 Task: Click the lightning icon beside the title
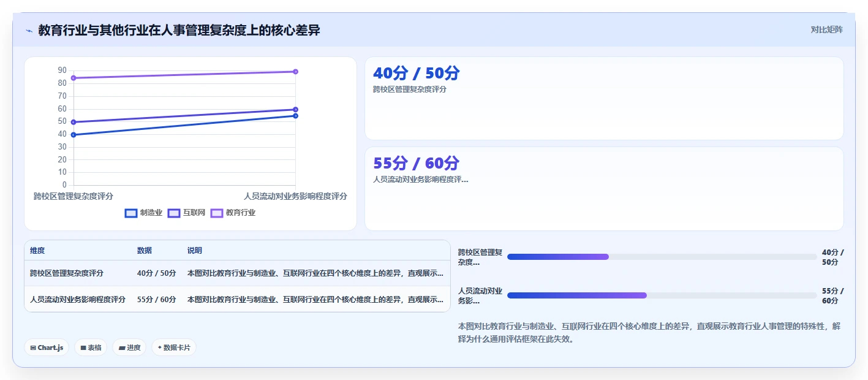29,31
